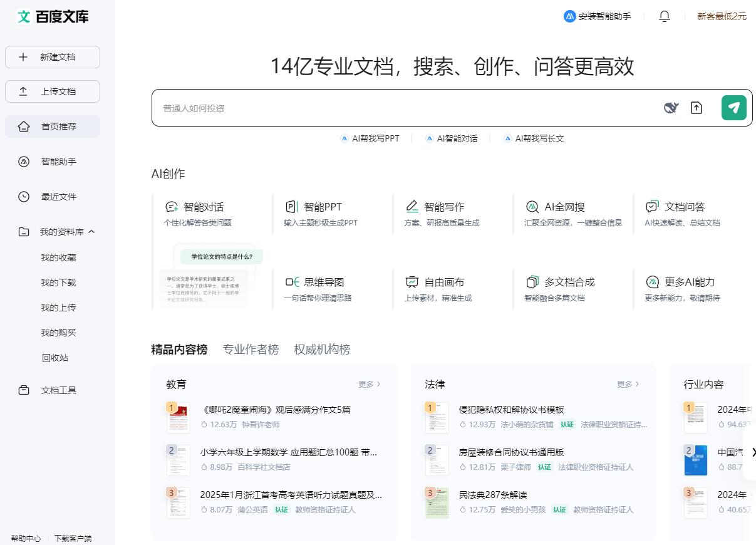Click the toolbox icon beside 文档工具

point(24,390)
